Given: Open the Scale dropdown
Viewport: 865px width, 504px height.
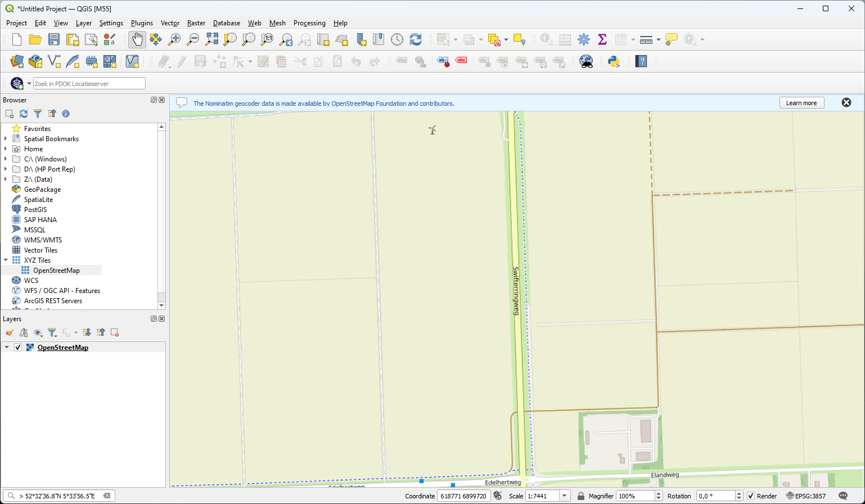Looking at the screenshot, I should [x=564, y=496].
